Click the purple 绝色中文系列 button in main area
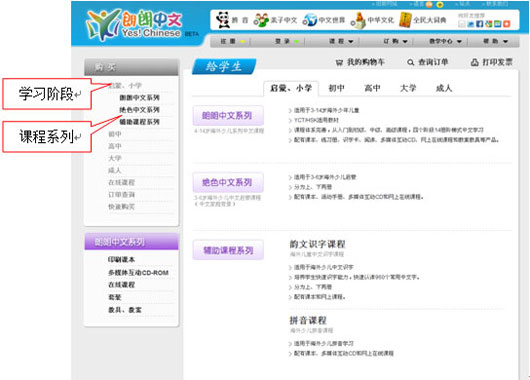This screenshot has height=380, width=530. [x=228, y=183]
